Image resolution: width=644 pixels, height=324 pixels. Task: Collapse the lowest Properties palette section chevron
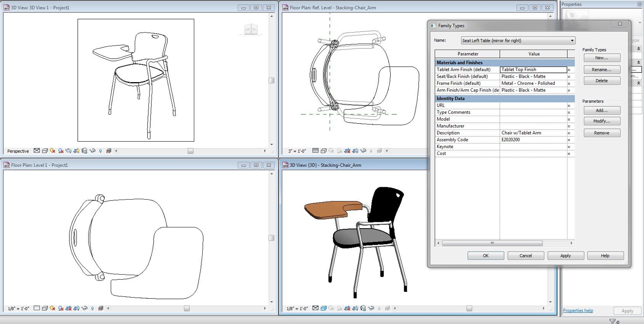click(x=639, y=83)
